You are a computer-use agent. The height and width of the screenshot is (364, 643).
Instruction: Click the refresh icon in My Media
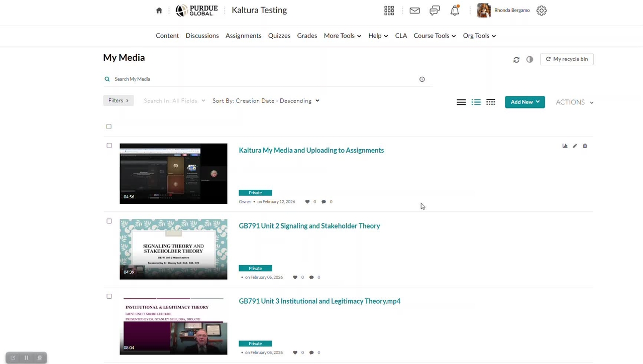(x=516, y=60)
